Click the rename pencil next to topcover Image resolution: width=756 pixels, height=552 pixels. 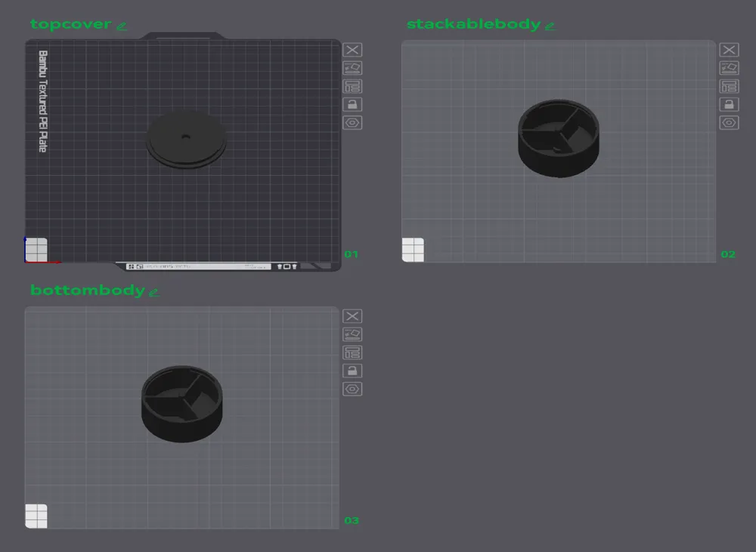(121, 25)
